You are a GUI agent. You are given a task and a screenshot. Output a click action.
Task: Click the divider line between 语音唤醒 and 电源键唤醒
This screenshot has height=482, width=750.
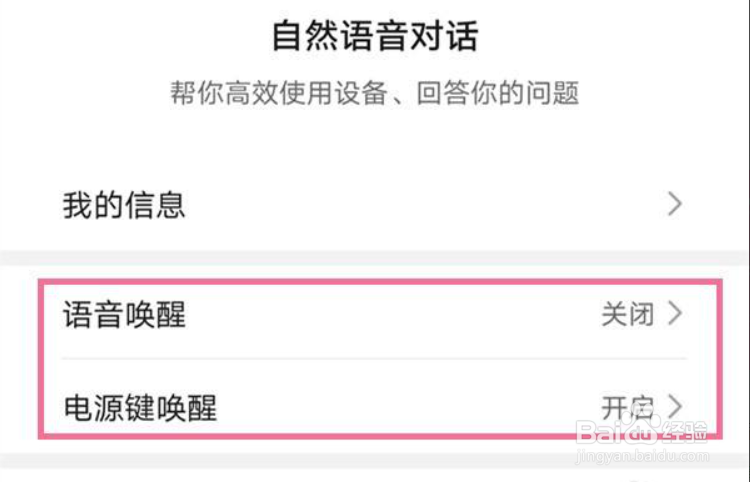point(375,359)
